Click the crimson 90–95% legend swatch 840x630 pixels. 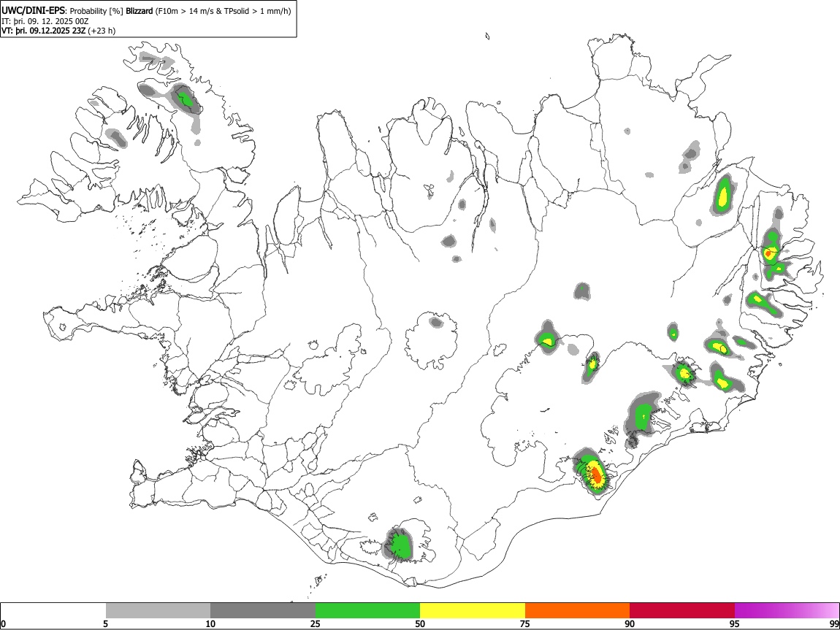pyautogui.click(x=682, y=611)
